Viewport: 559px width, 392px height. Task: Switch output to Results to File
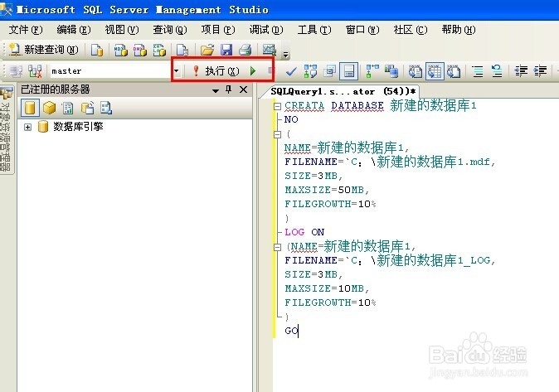click(x=454, y=71)
